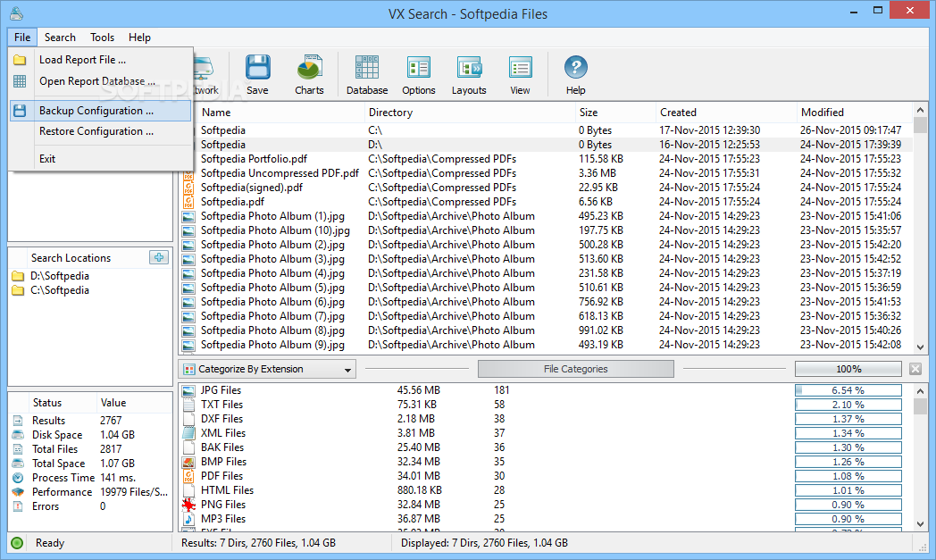The image size is (936, 560).
Task: Click down arrow of categories list scrollbar
Action: pyautogui.click(x=920, y=524)
